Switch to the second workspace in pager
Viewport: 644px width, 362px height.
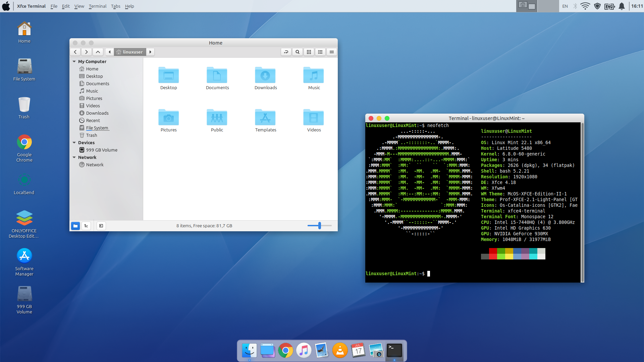(x=548, y=6)
